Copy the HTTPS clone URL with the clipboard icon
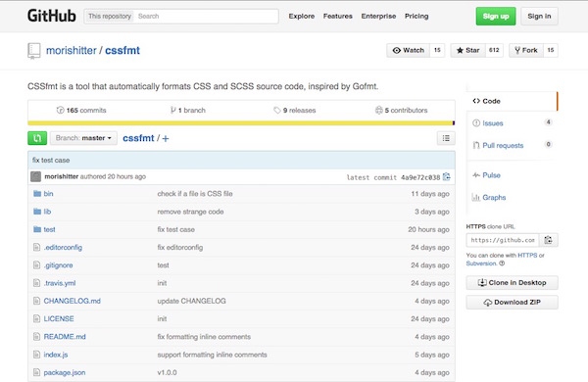Viewport: 588px width, 382px height. (548, 240)
